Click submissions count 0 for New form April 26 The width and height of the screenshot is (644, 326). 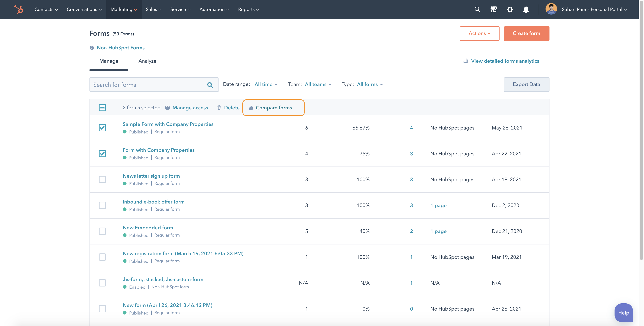point(411,309)
